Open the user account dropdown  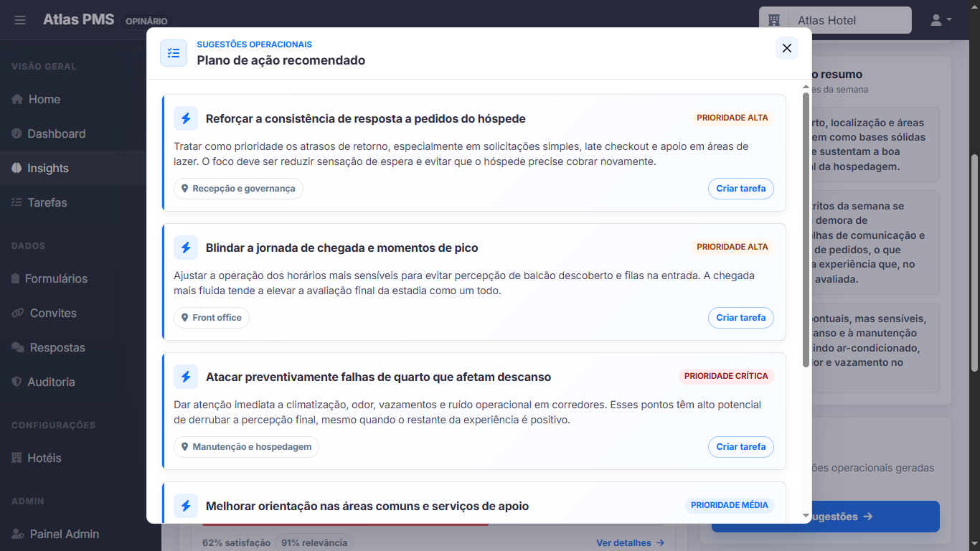click(x=941, y=20)
